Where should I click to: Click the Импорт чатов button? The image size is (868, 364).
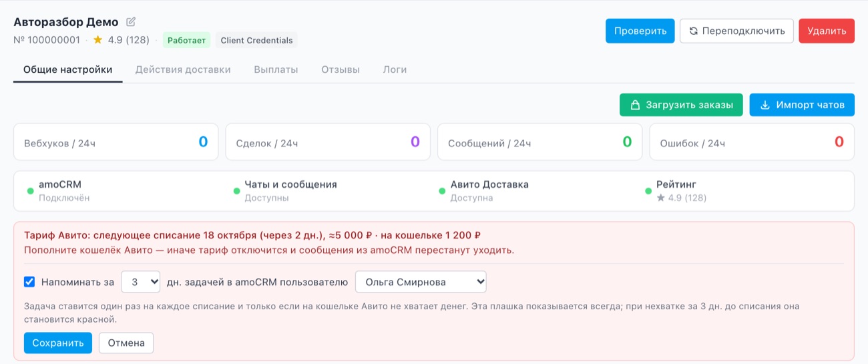pos(802,105)
